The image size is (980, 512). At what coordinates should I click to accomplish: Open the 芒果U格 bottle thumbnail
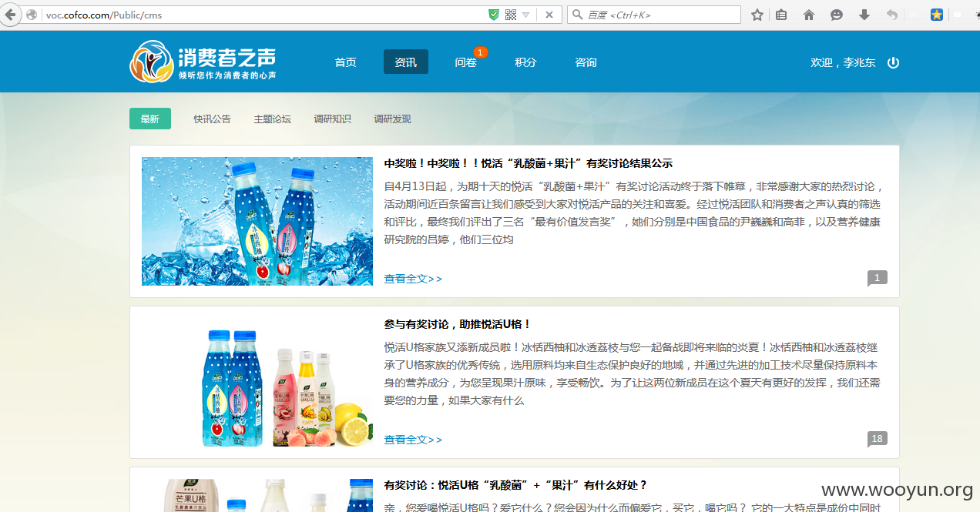(257, 496)
